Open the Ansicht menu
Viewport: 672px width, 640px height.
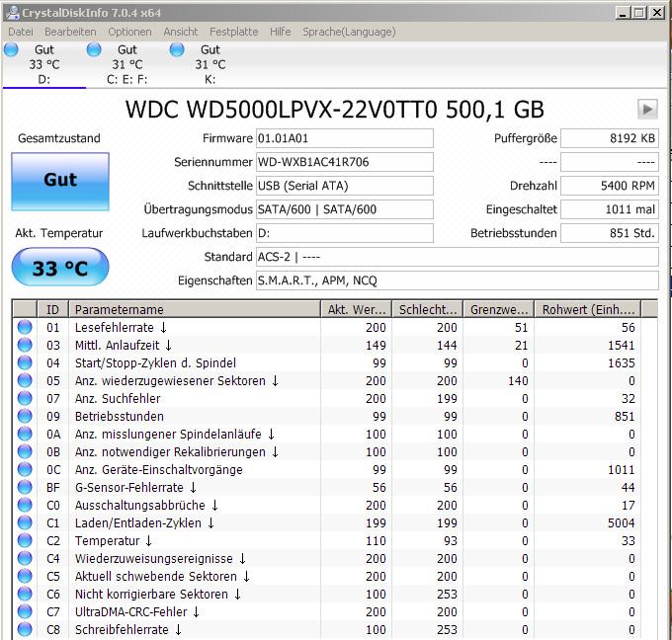click(x=181, y=32)
